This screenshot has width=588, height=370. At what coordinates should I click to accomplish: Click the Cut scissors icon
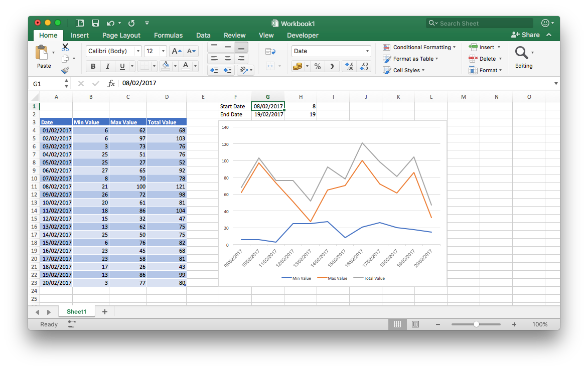point(65,47)
